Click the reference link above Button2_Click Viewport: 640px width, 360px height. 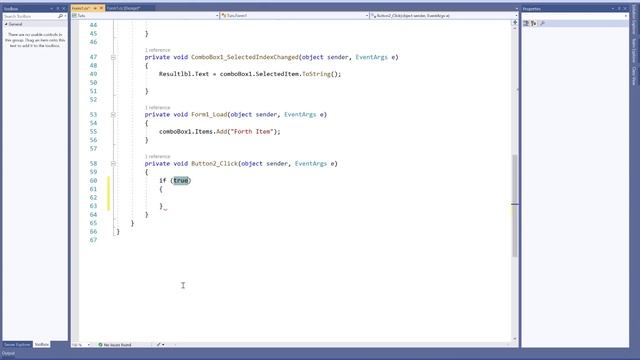pos(157,157)
